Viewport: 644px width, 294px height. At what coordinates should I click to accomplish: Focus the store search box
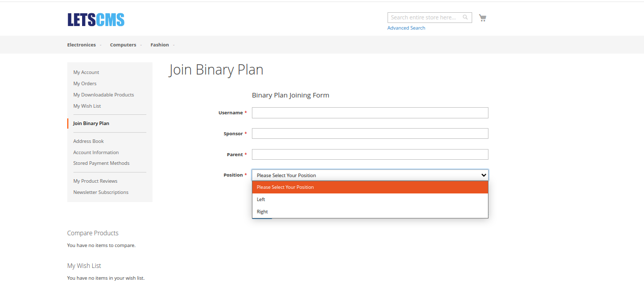(424, 17)
